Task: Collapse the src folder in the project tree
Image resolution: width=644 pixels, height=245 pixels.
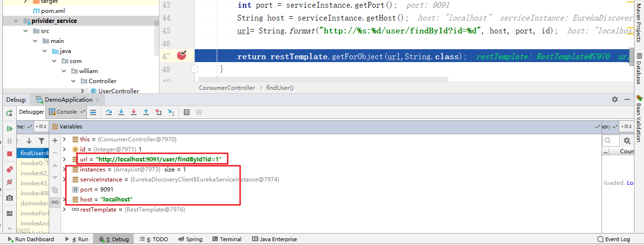Action: coord(26,31)
